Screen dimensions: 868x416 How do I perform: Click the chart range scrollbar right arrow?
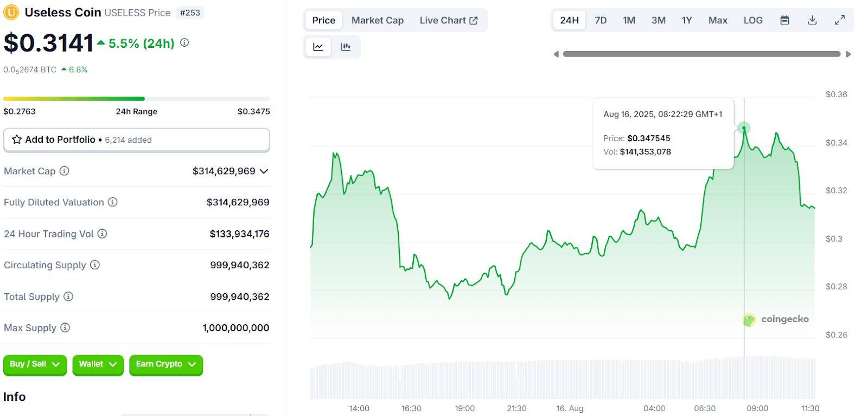coord(848,54)
